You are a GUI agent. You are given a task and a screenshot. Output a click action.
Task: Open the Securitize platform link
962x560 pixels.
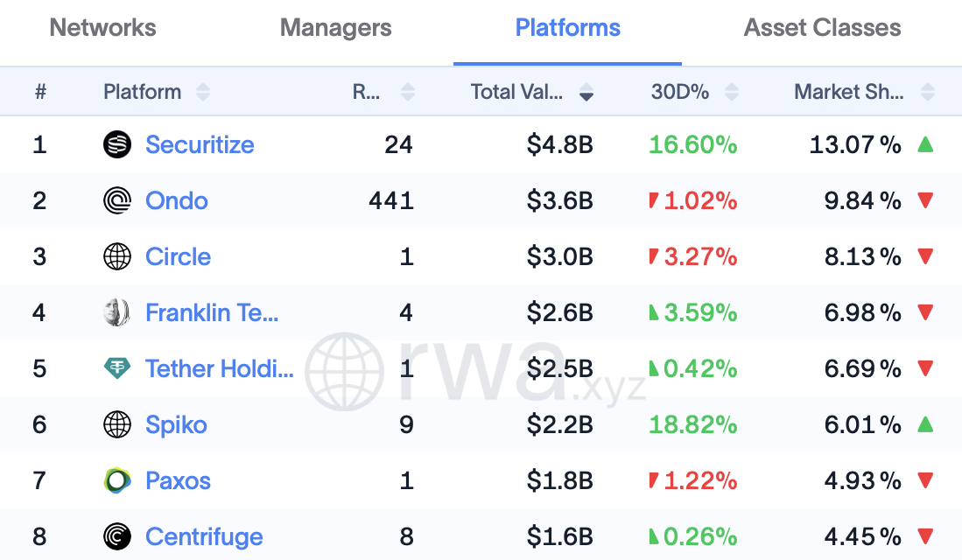pyautogui.click(x=200, y=144)
